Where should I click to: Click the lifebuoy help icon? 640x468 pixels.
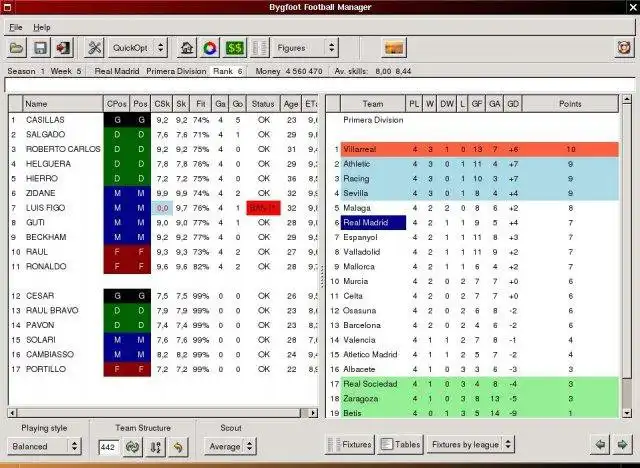point(624,48)
